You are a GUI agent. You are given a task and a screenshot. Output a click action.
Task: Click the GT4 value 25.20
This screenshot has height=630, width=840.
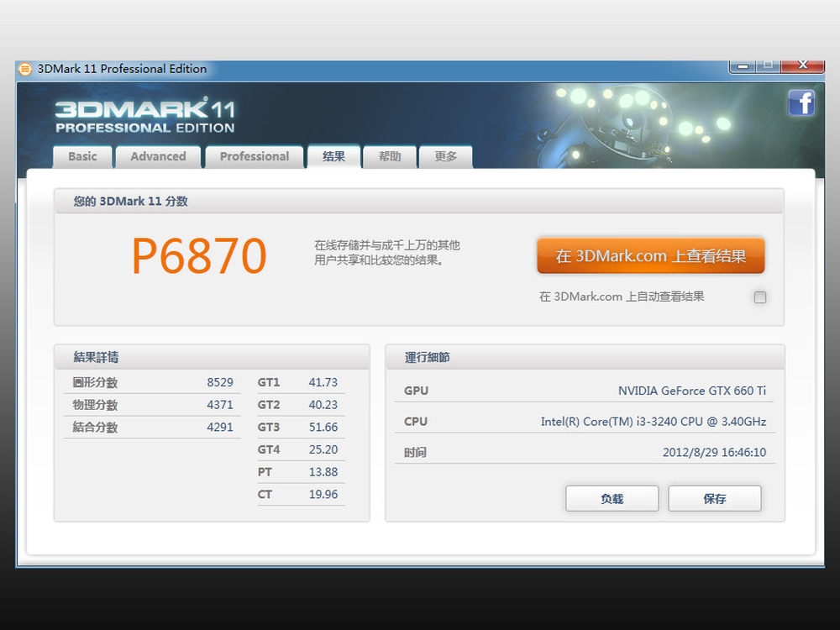point(323,449)
